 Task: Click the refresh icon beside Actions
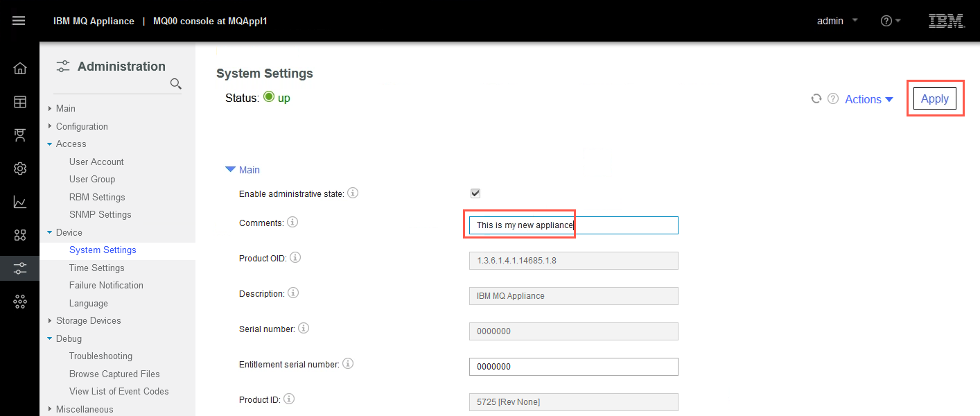tap(816, 99)
